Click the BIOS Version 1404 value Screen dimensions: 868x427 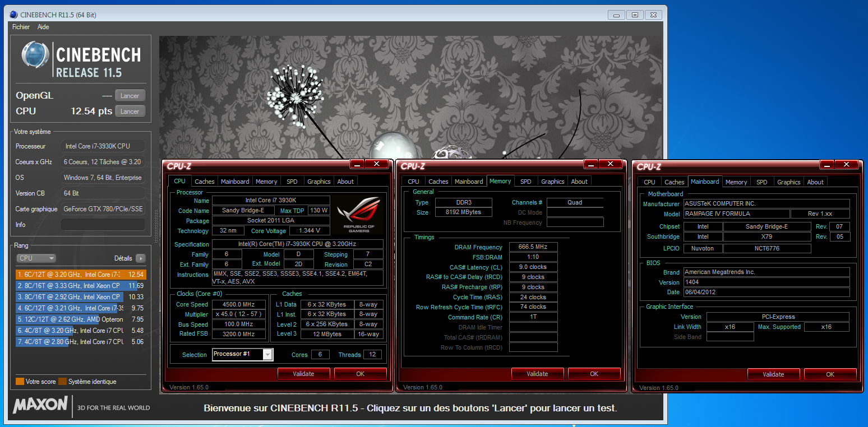(x=766, y=282)
